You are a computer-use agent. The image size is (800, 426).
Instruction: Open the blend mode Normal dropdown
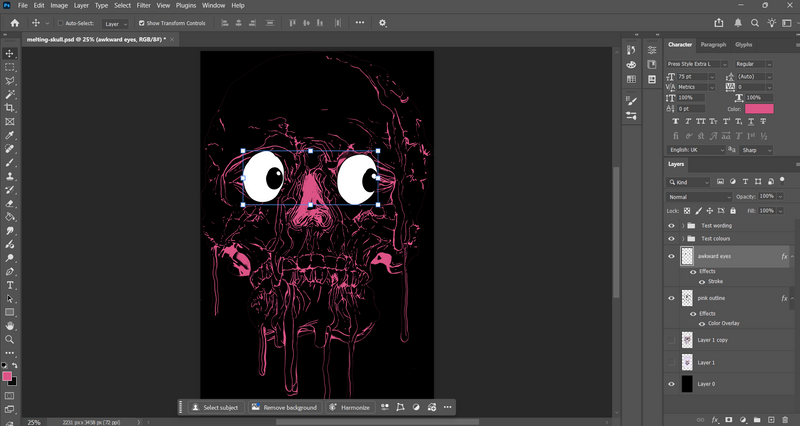699,197
